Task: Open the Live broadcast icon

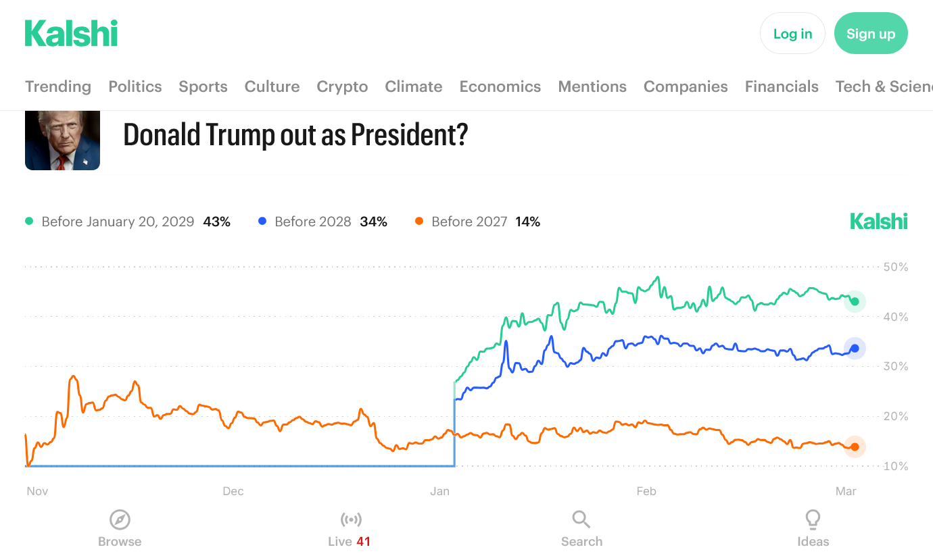Action: click(x=350, y=519)
